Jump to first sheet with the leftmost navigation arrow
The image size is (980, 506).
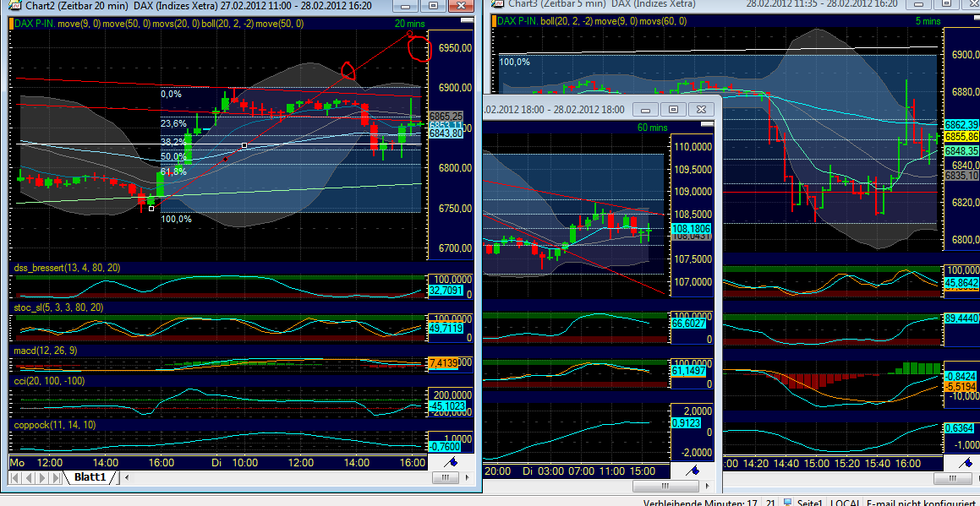pos(14,476)
